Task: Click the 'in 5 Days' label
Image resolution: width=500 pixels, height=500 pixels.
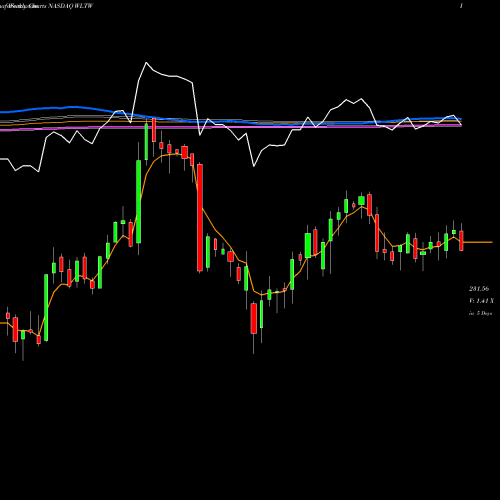Action: 480,313
